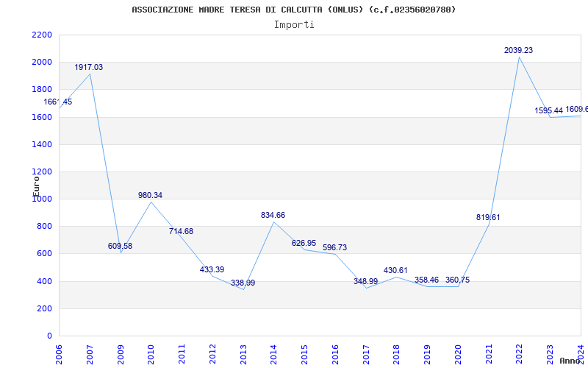The image size is (588, 368).
Task: Select the 609.58 data label
Action: 120,247
